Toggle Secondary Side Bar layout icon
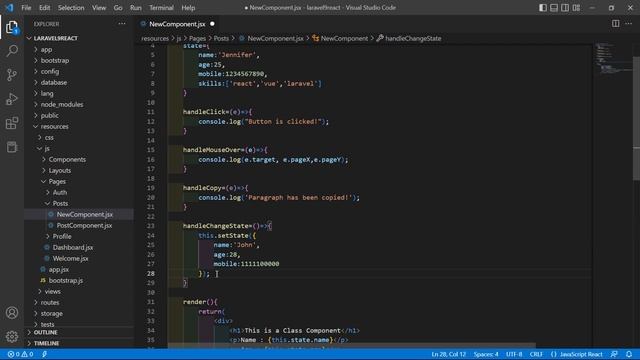 (565, 7)
